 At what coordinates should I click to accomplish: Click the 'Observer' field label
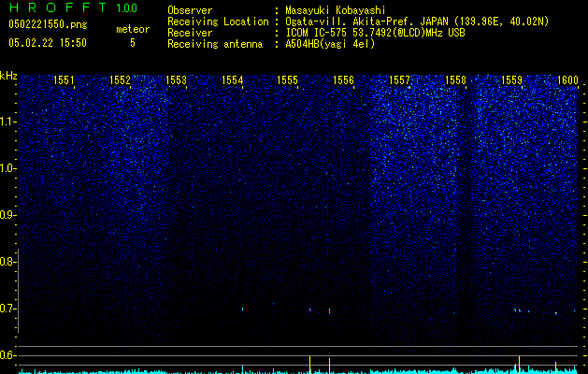pos(190,10)
